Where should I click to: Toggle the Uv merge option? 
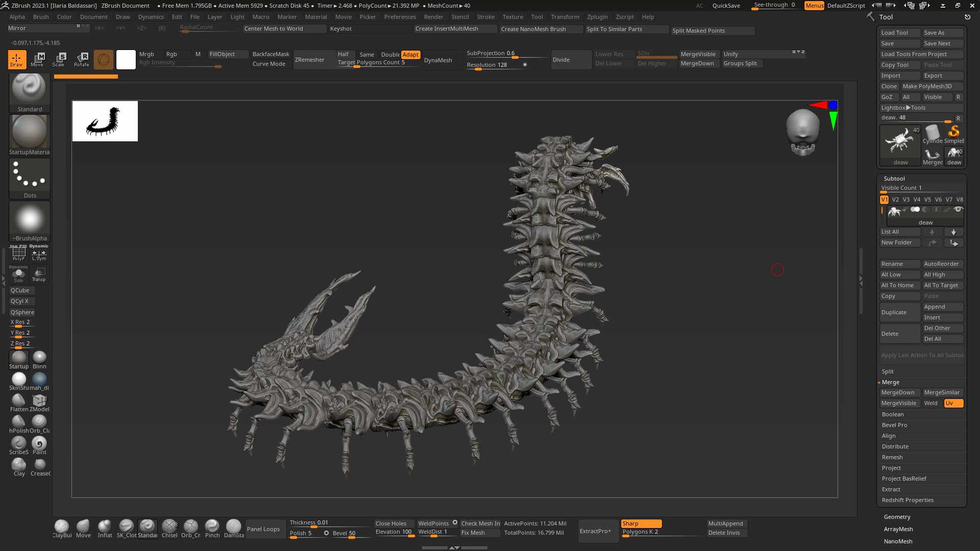point(953,403)
